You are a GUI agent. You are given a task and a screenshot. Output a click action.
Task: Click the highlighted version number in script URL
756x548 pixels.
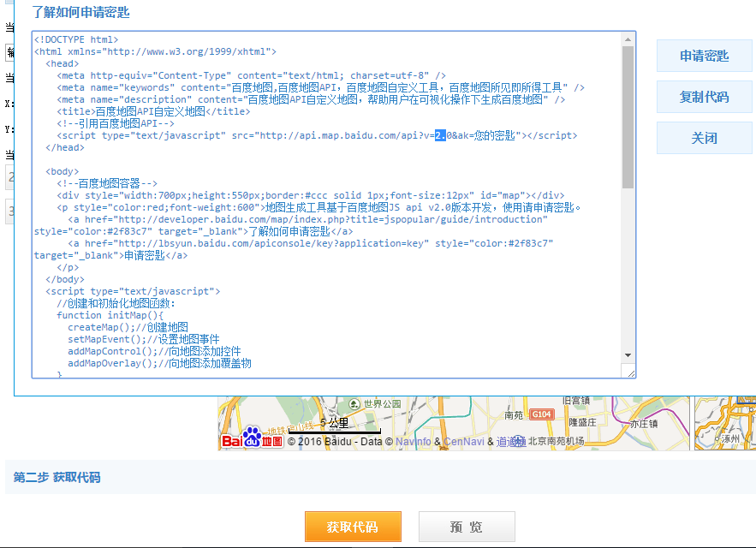440,135
